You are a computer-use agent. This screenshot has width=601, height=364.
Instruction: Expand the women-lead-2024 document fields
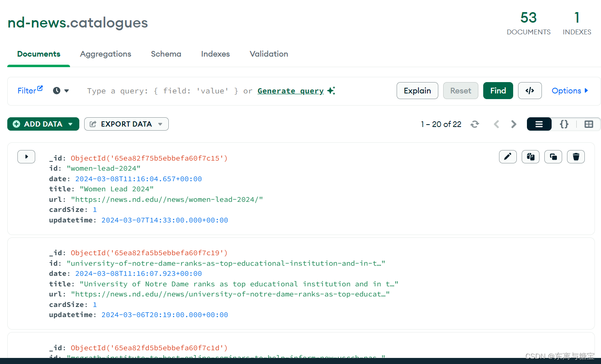[x=26, y=157]
